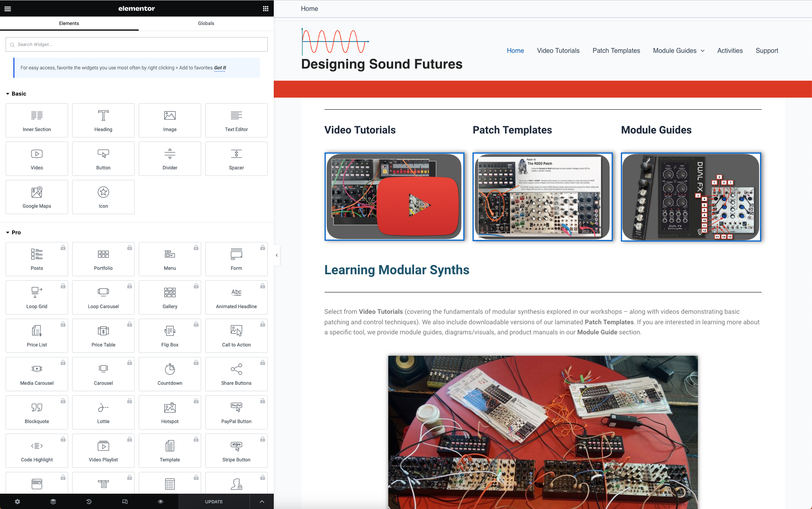Select the Menu pro widget

click(170, 259)
